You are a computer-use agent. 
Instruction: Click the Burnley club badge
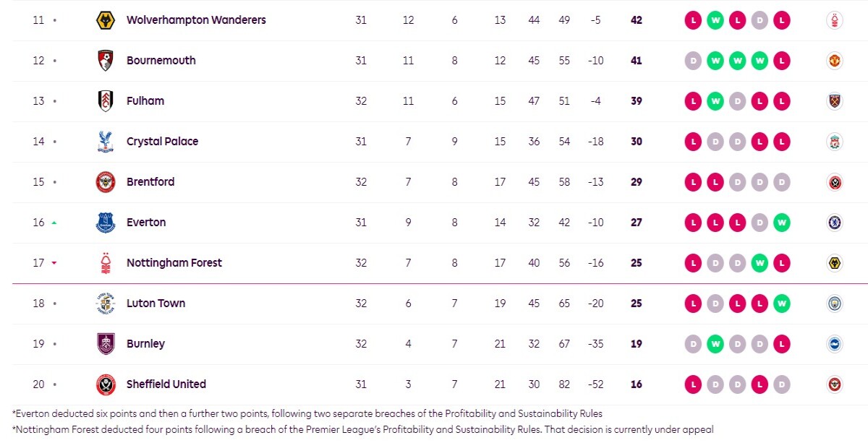point(106,344)
